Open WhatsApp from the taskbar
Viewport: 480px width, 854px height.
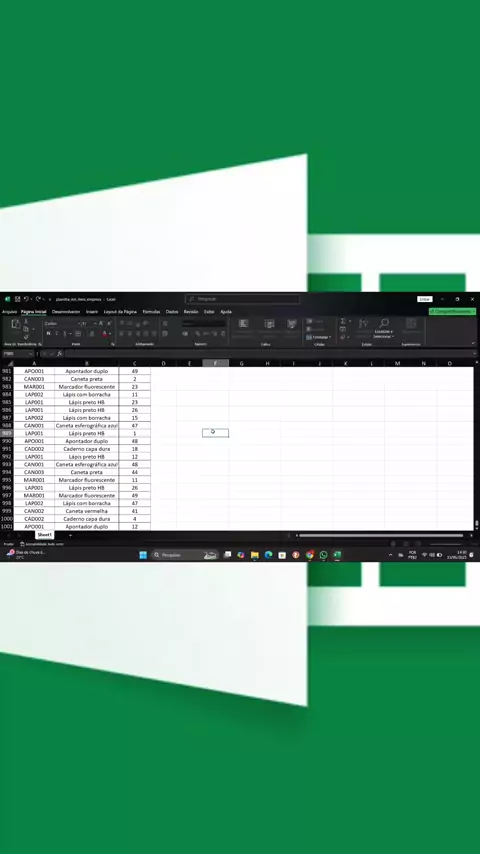[324, 555]
